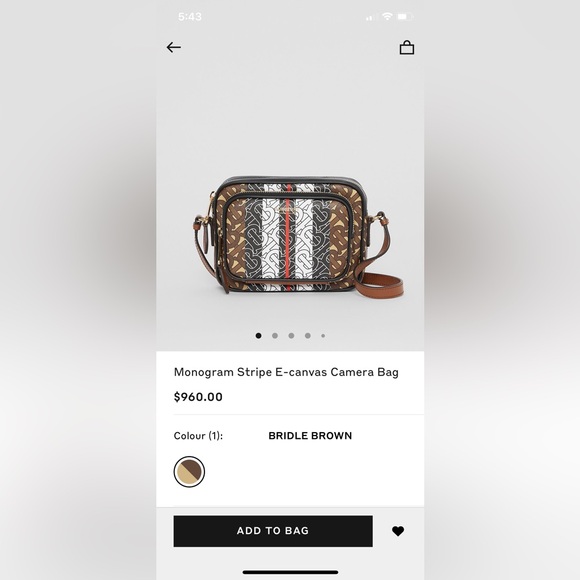
Task: Tap the Monogram Stripe E-canvas Camera Bag title
Action: [x=286, y=372]
